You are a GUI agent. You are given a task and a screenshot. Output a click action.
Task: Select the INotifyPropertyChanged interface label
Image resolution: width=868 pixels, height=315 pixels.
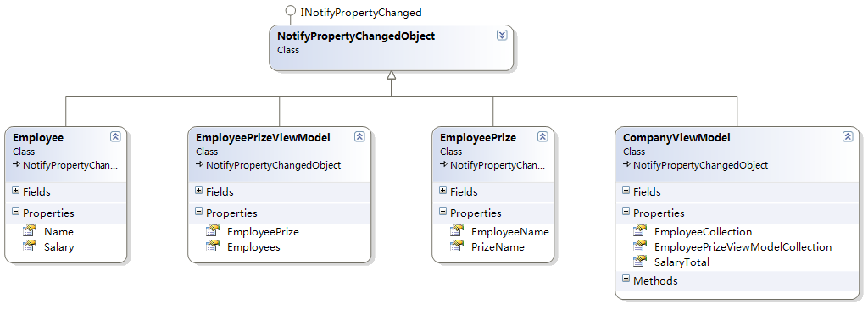click(x=361, y=12)
